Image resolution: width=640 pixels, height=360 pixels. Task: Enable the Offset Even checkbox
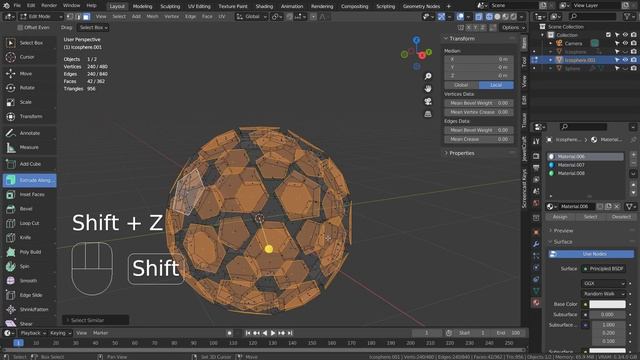pyautogui.click(x=20, y=27)
